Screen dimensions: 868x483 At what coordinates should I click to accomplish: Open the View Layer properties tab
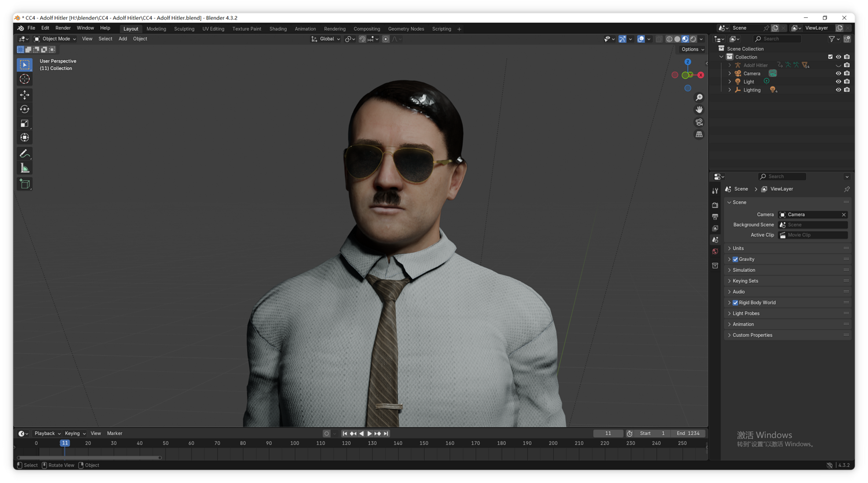(715, 228)
